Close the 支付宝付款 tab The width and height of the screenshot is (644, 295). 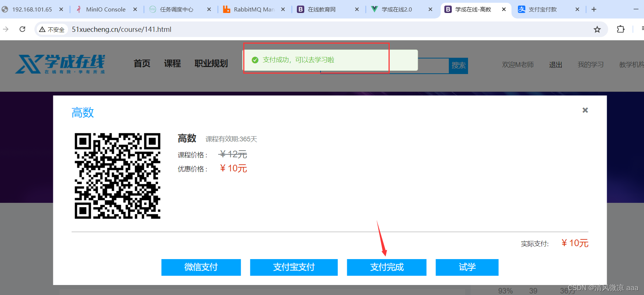pos(577,9)
